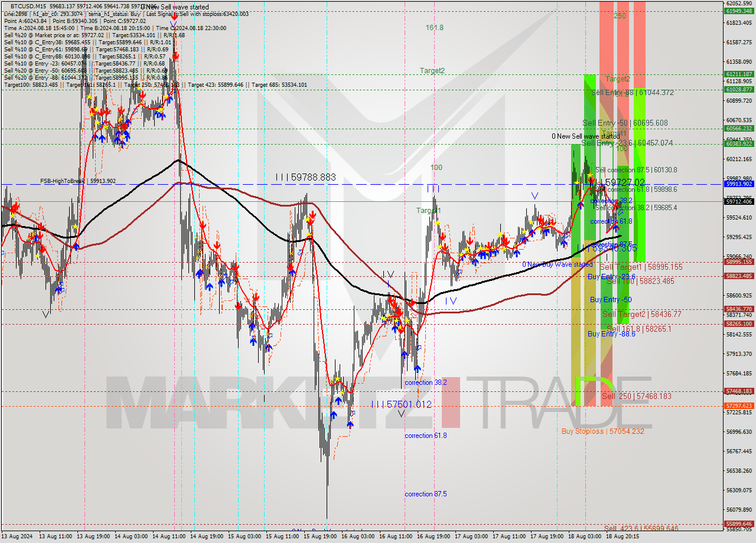Select the 16 Aug 19:00 time axis label

434,537
